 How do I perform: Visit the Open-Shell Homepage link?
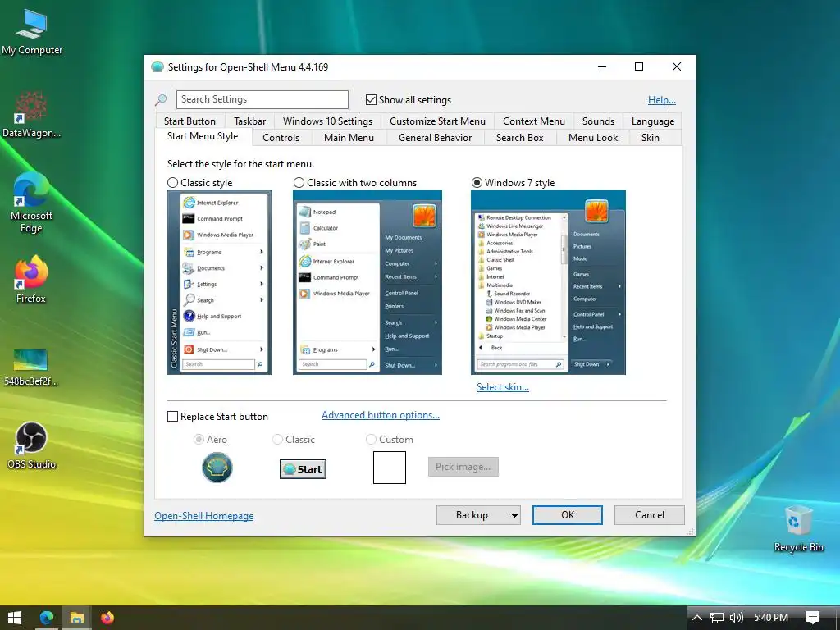coord(203,515)
